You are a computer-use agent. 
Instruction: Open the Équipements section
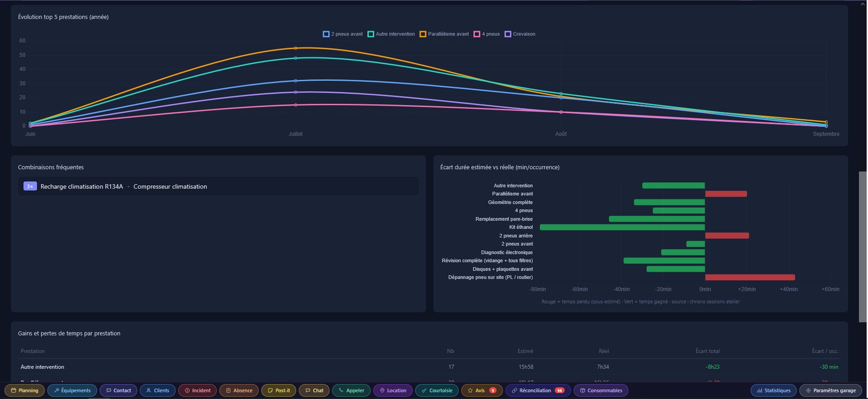pyautogui.click(x=72, y=390)
